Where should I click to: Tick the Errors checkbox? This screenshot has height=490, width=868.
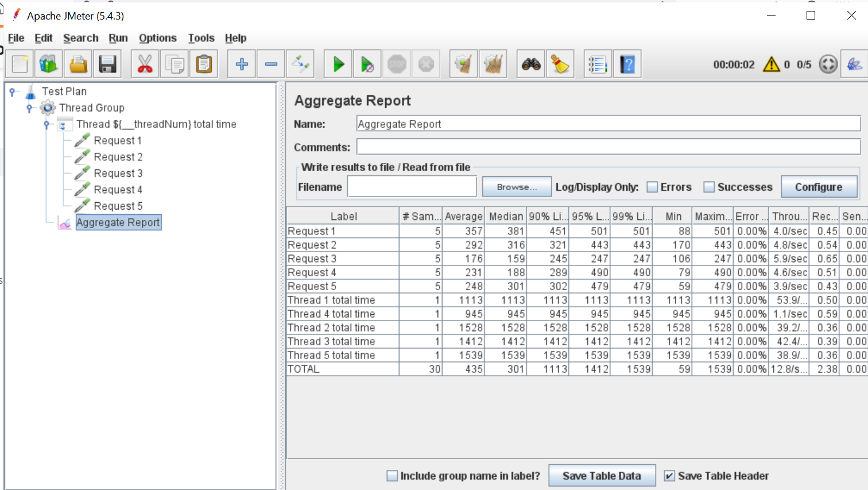(652, 187)
